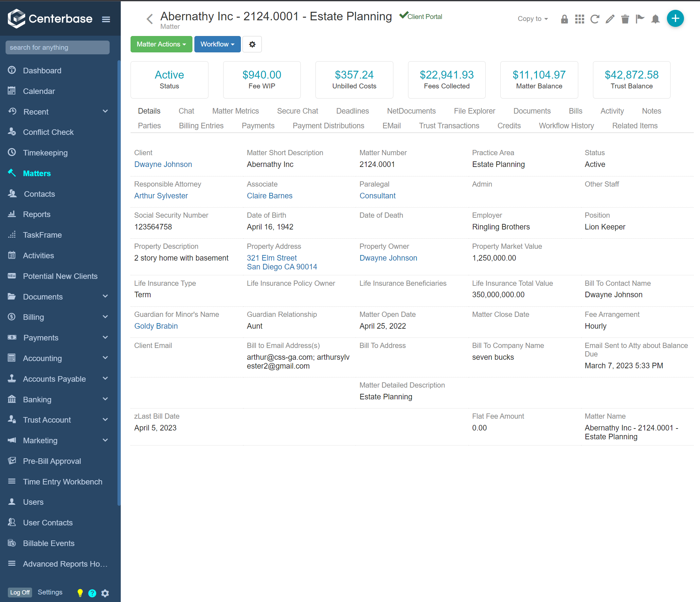Edit the matter using the pencil icon

click(610, 19)
